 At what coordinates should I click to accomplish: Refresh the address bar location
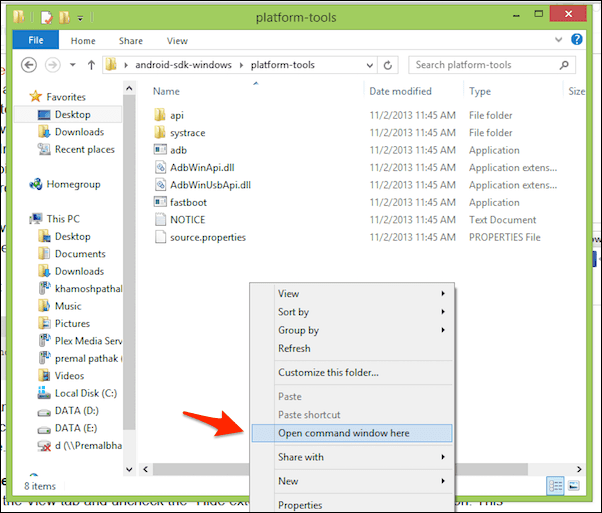[x=388, y=65]
